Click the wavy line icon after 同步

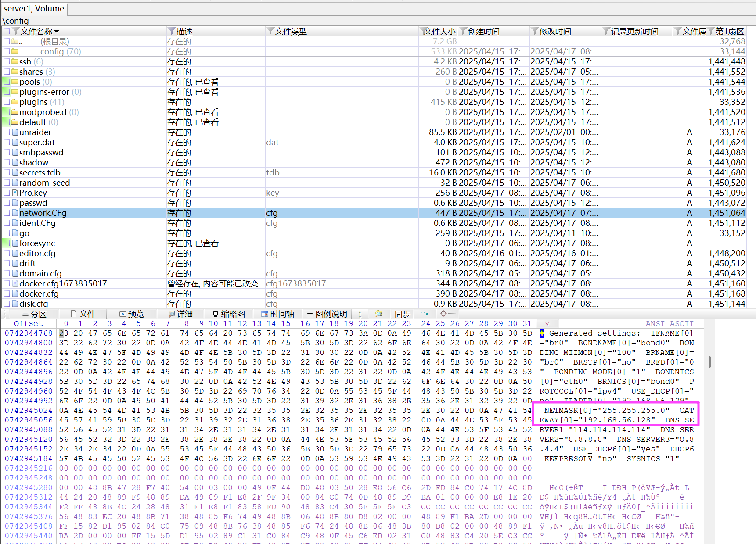425,314
